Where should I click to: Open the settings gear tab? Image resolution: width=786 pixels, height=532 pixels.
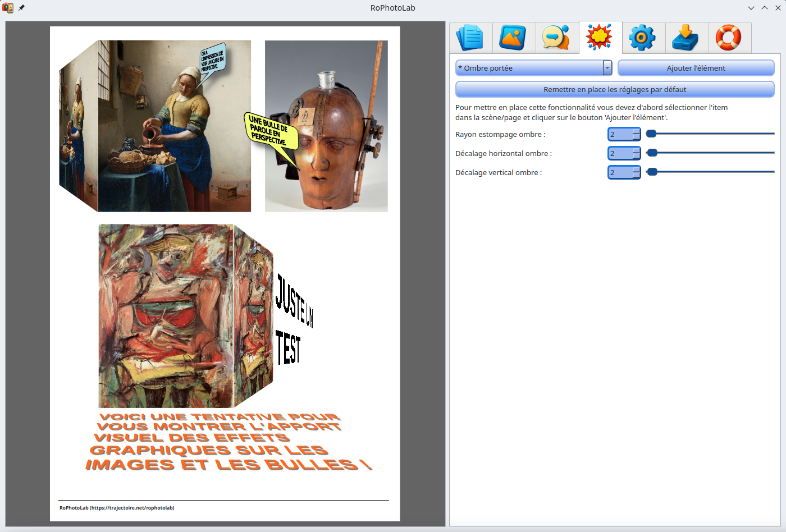[643, 38]
